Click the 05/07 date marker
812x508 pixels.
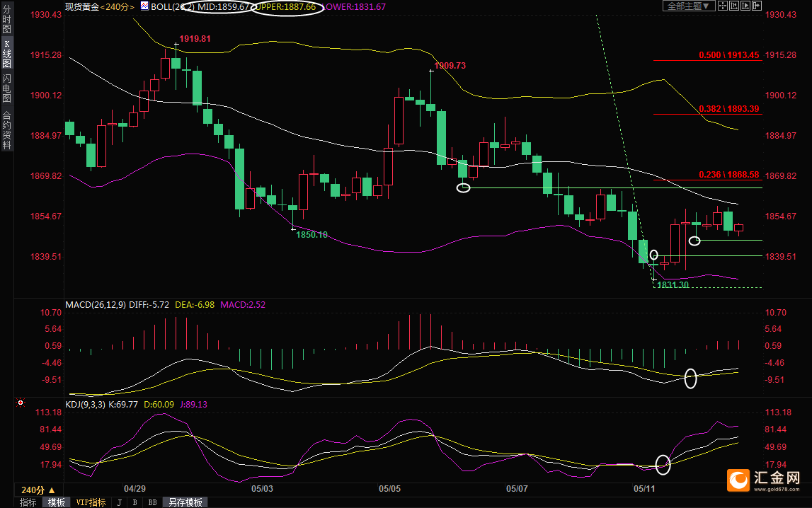pyautogui.click(x=517, y=488)
